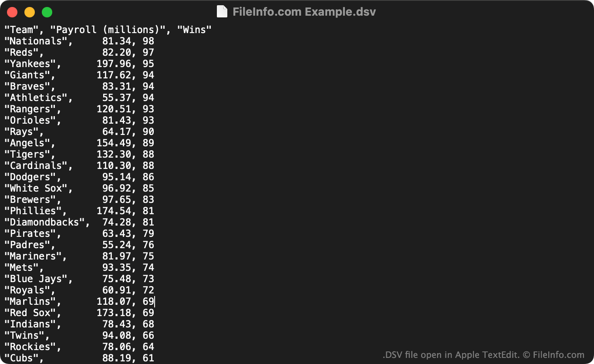Click the "White Sox" team name
This screenshot has width=594, height=364.
pyautogui.click(x=36, y=189)
